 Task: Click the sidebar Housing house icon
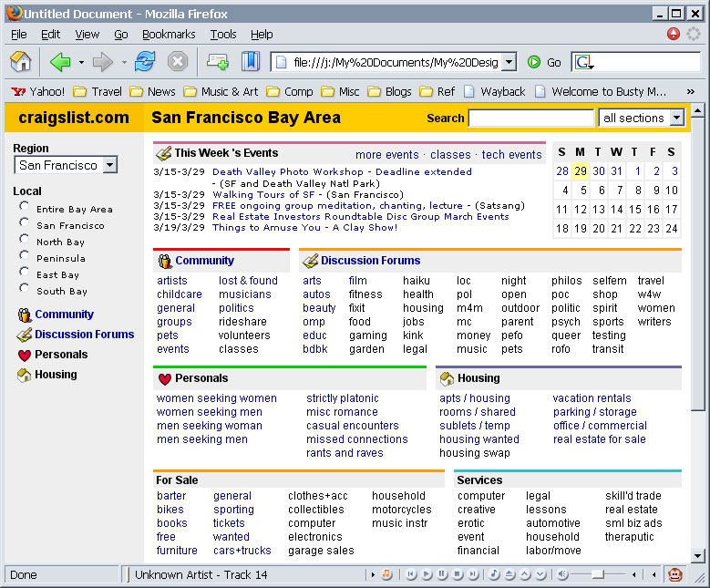coord(24,375)
